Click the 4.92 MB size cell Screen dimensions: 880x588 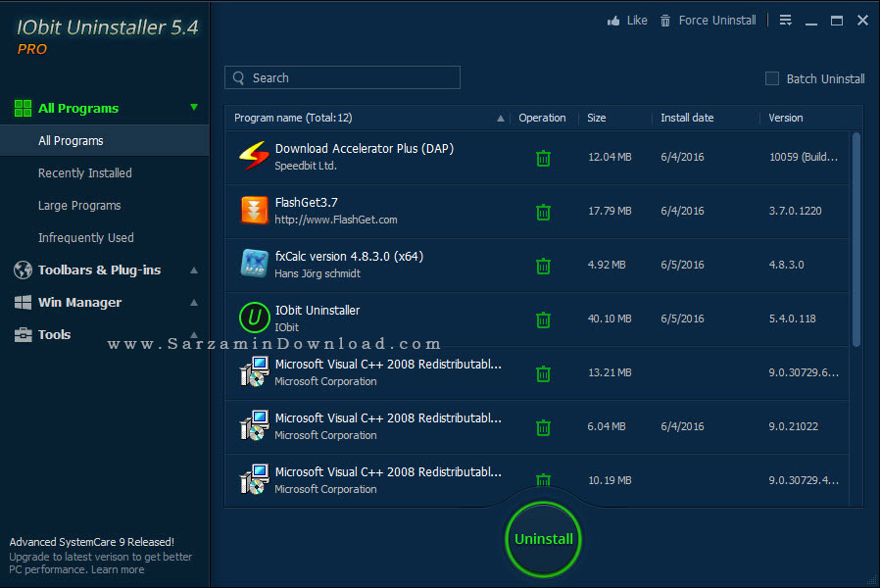point(607,265)
